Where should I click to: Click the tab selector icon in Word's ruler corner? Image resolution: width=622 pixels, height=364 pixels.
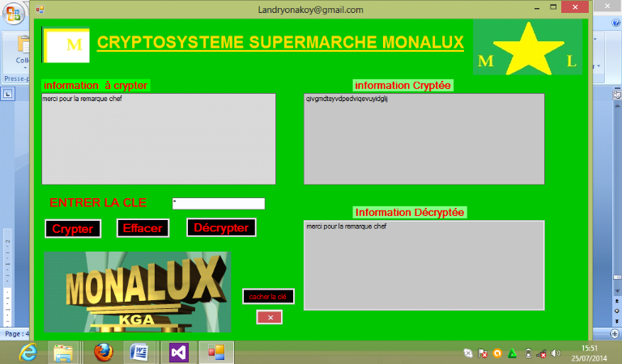8,94
